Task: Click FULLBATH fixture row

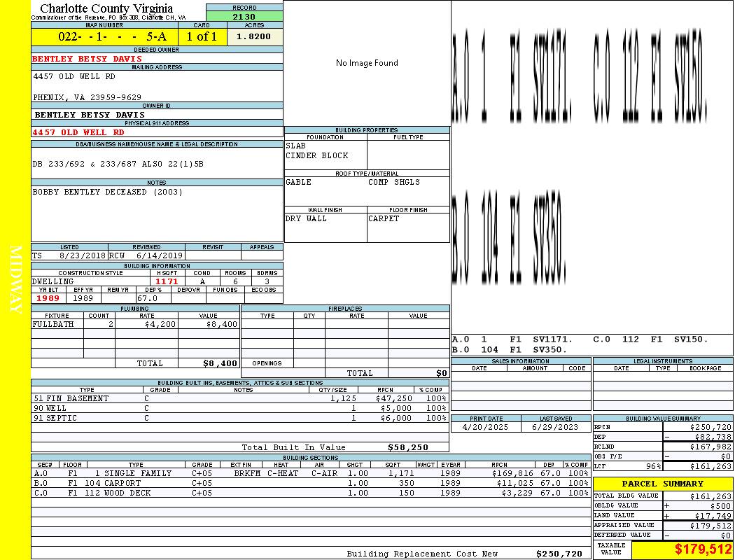Action: click(135, 324)
